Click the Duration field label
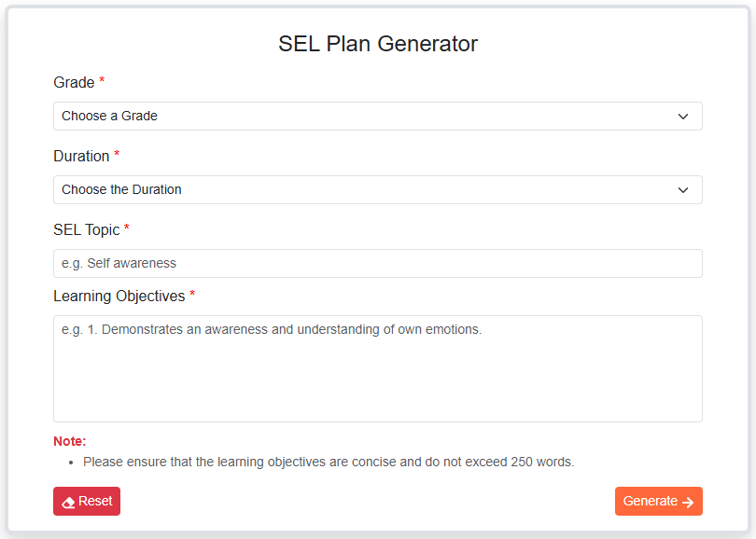Viewport: 756px width, 539px height. click(x=82, y=156)
